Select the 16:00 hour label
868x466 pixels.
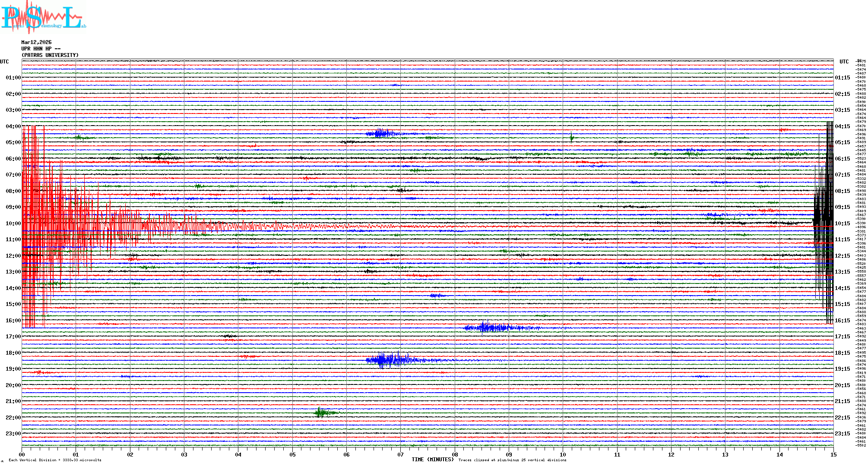[x=13, y=321]
